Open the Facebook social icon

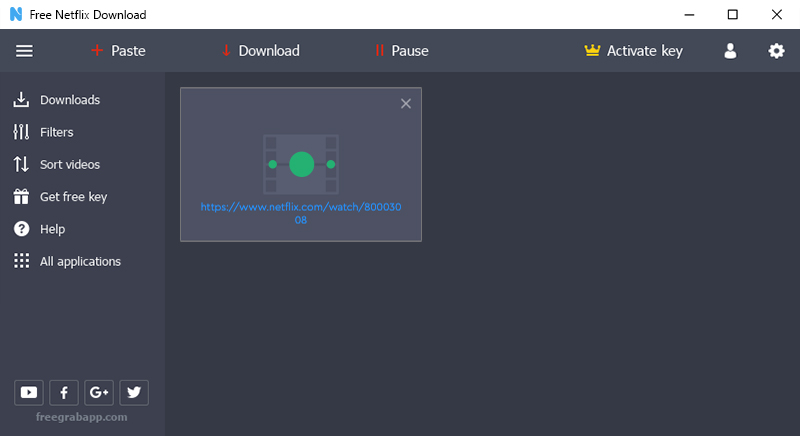tap(64, 392)
